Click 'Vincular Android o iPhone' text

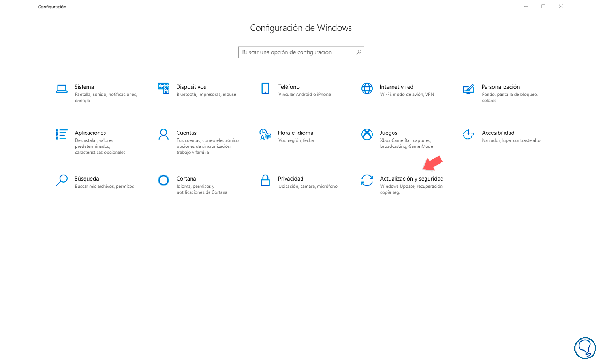(x=304, y=95)
